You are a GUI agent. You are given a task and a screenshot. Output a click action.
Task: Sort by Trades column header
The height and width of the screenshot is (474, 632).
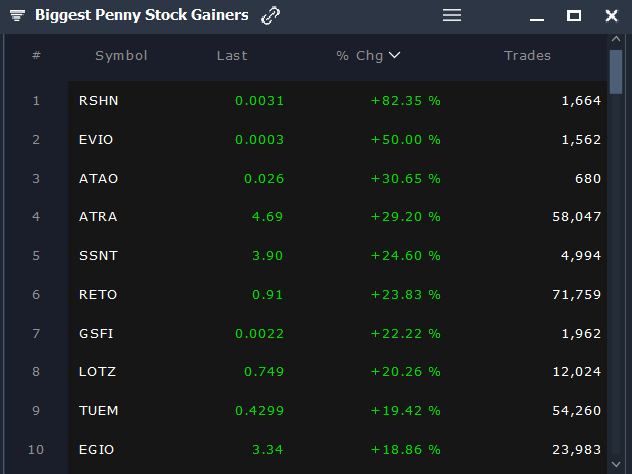527,55
